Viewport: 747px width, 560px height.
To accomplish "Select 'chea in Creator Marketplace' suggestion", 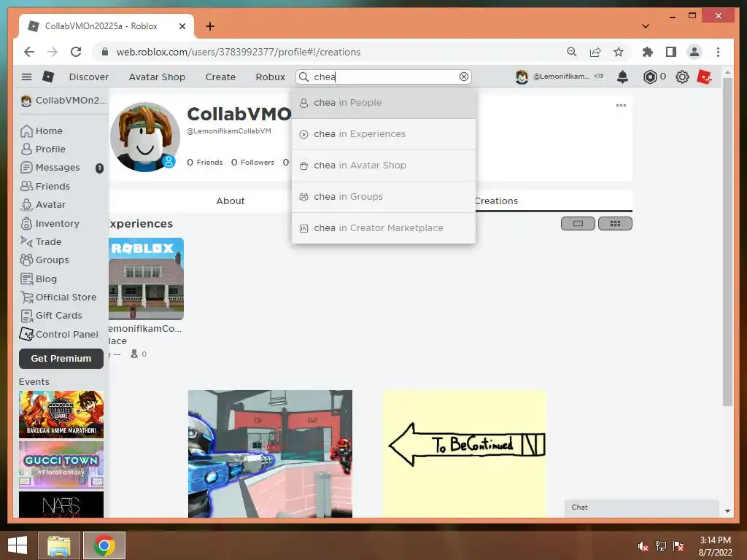I will point(384,228).
